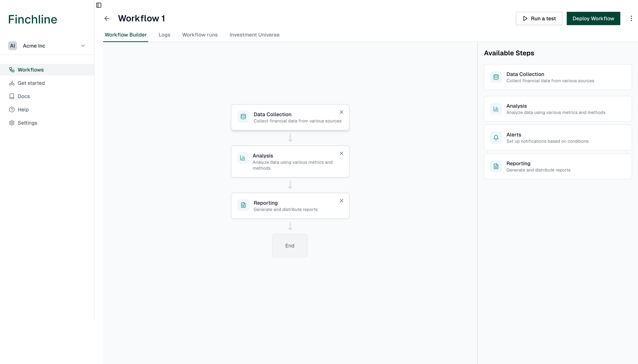This screenshot has height=364, width=638.
Task: Go back using the left arrow
Action: click(x=107, y=18)
